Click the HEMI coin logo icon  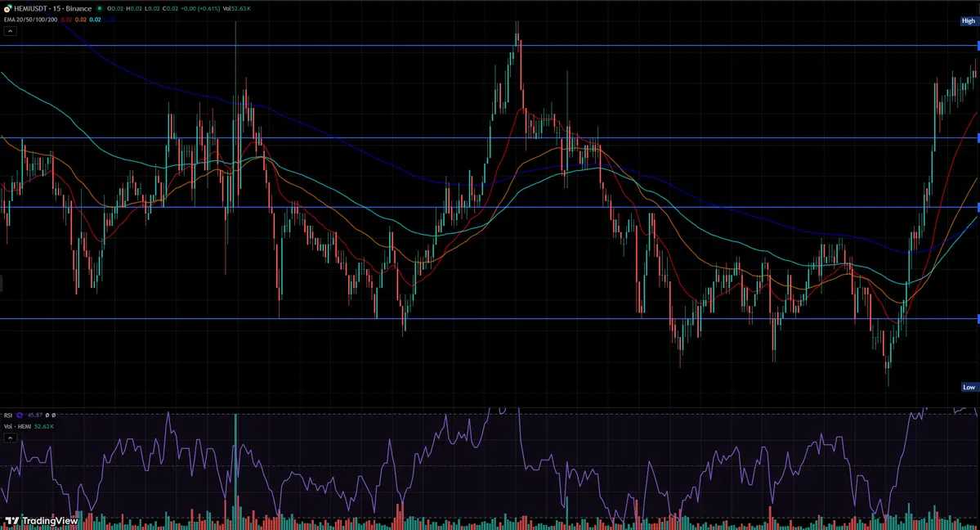pos(7,9)
